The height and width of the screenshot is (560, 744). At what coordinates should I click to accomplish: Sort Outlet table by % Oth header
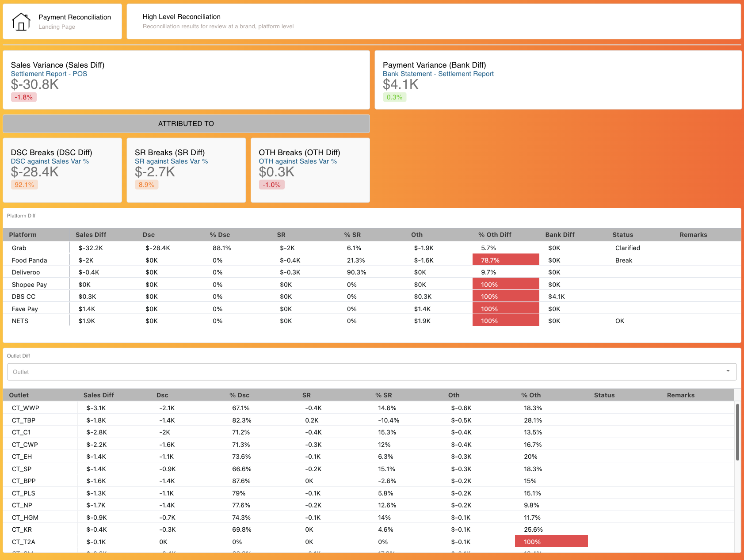(x=530, y=395)
